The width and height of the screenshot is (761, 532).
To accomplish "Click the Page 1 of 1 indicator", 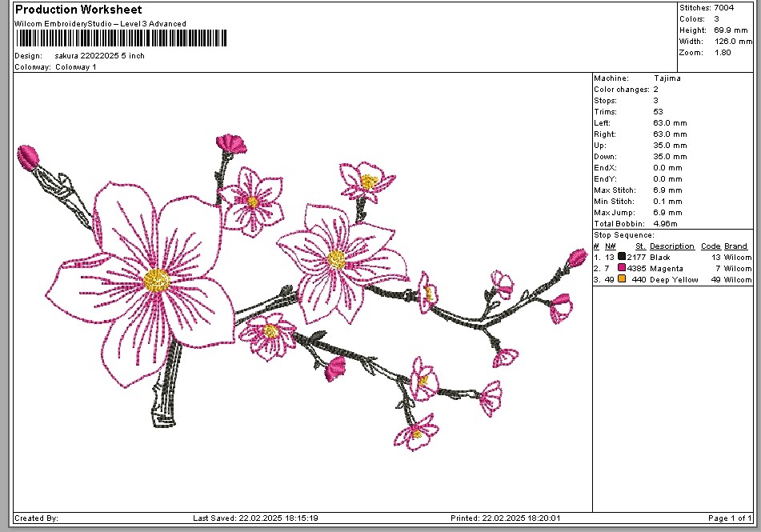I will [730, 518].
